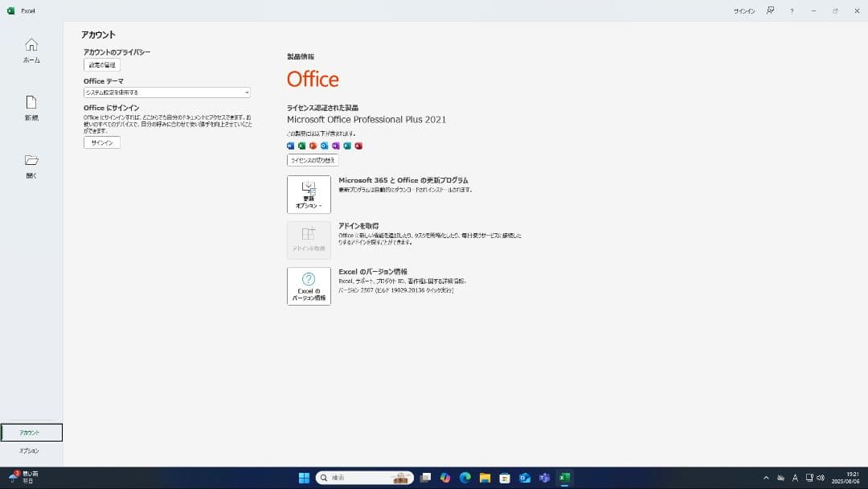
Task: Select the Access product icon
Action: [x=358, y=146]
